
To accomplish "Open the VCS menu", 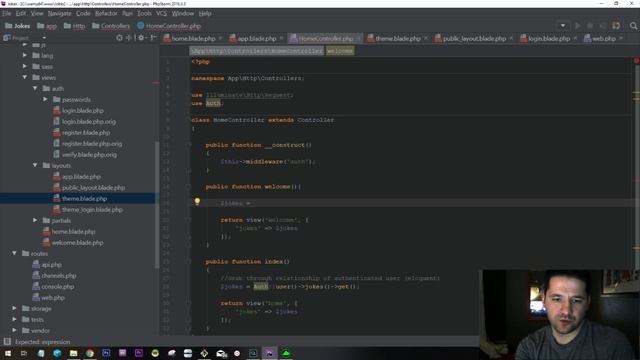I will pos(162,13).
